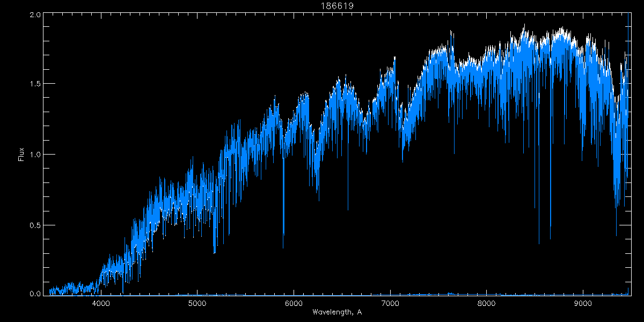Screen dimensions: 644x322
Task: Select the 4000 wavelength tick label
Action: (101, 304)
